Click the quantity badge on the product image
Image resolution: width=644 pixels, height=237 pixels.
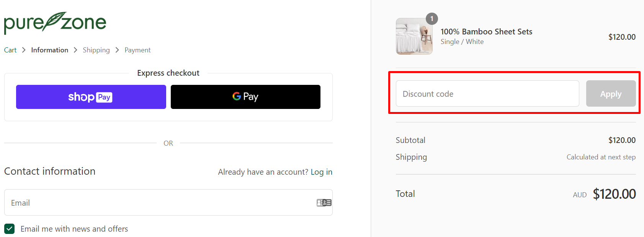[432, 18]
